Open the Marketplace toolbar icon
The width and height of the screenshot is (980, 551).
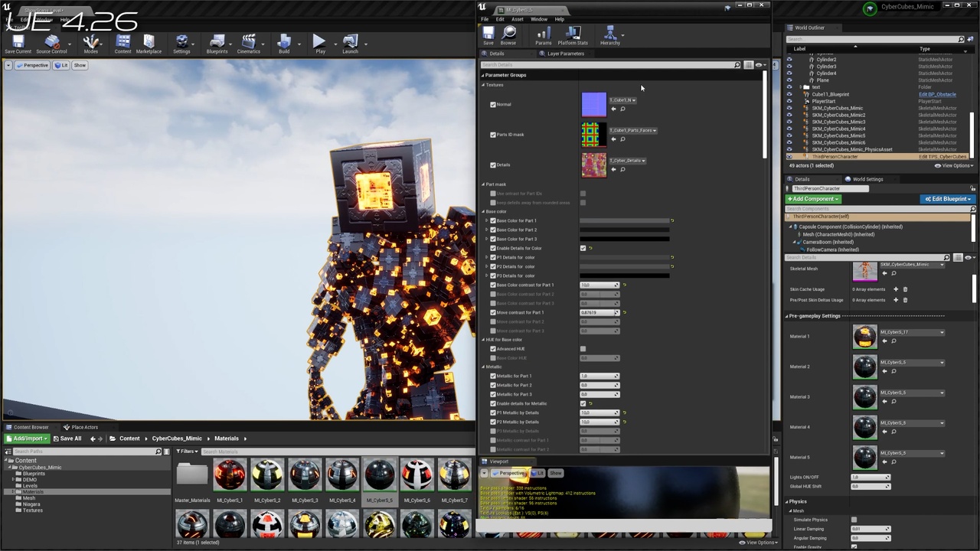click(x=149, y=44)
